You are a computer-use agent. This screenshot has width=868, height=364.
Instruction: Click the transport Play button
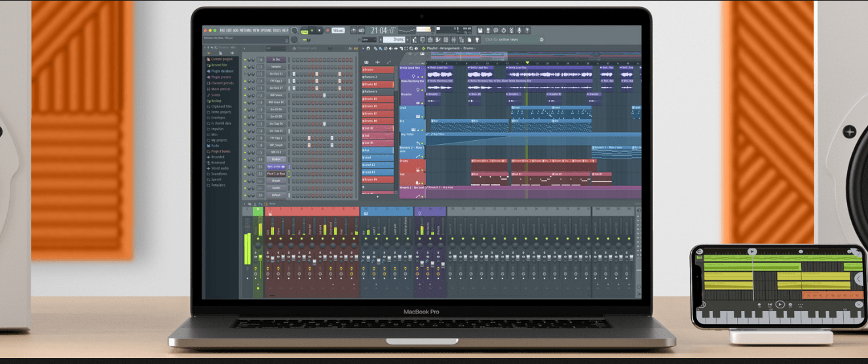pos(312,30)
